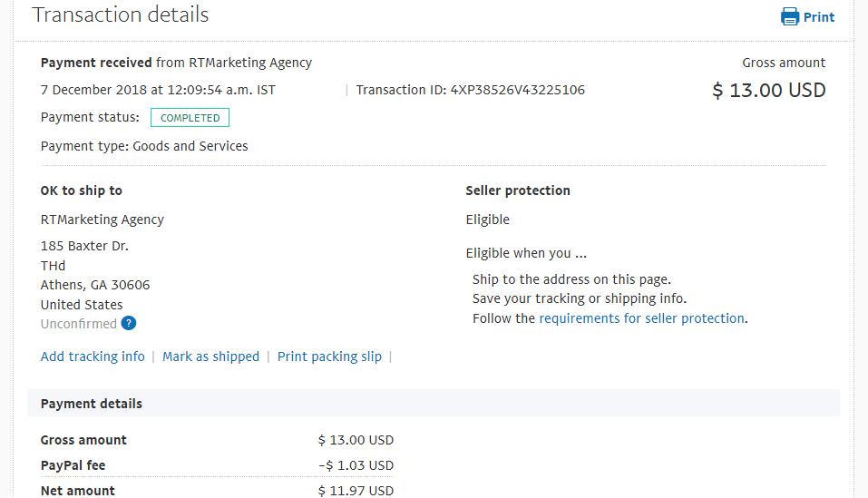
Task: Click the Seller protection heading
Action: coord(518,190)
